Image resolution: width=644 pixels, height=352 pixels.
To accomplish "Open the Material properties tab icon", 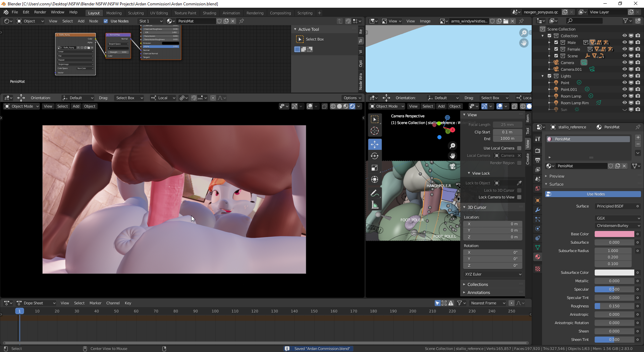I will [538, 257].
